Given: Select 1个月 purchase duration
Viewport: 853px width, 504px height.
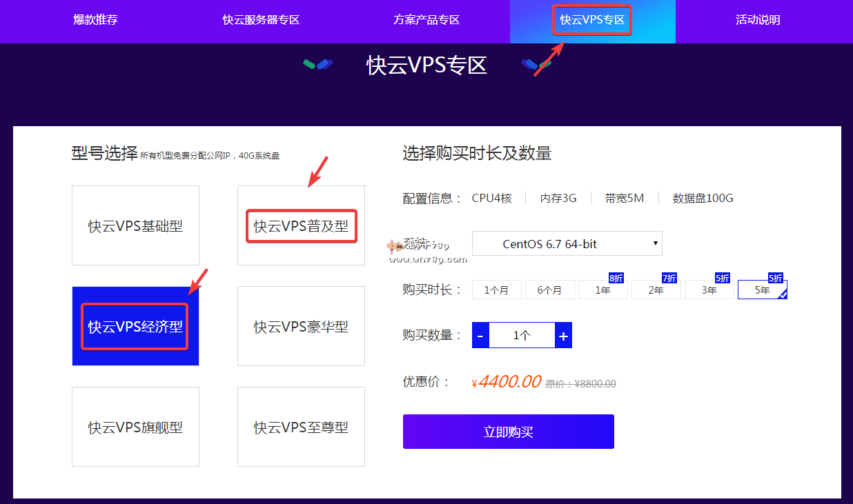Looking at the screenshot, I should tap(496, 290).
